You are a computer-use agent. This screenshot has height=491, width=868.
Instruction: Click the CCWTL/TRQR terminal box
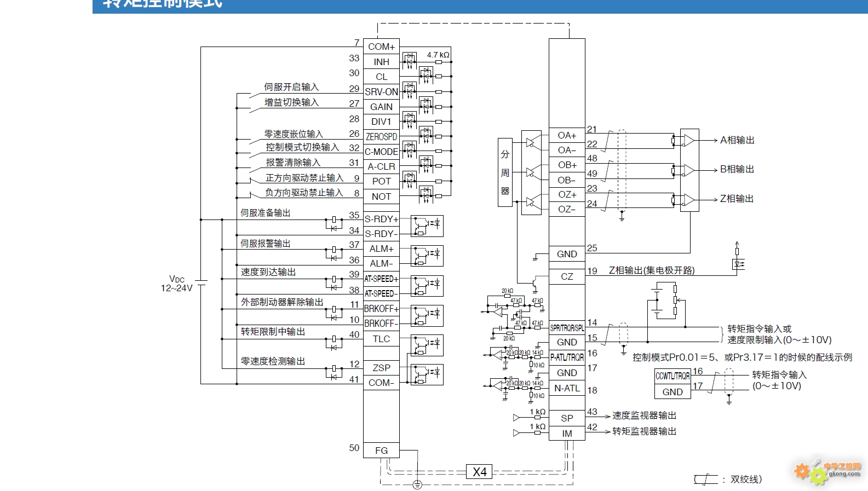(x=672, y=376)
